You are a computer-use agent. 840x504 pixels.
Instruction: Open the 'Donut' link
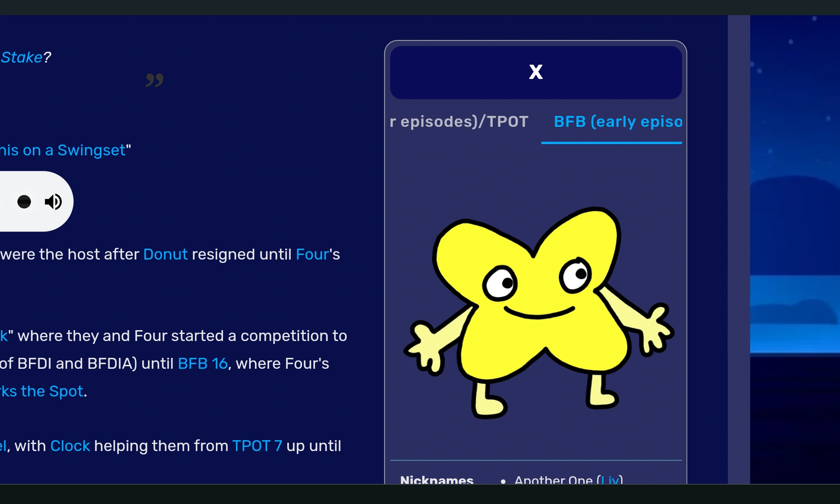click(x=165, y=255)
